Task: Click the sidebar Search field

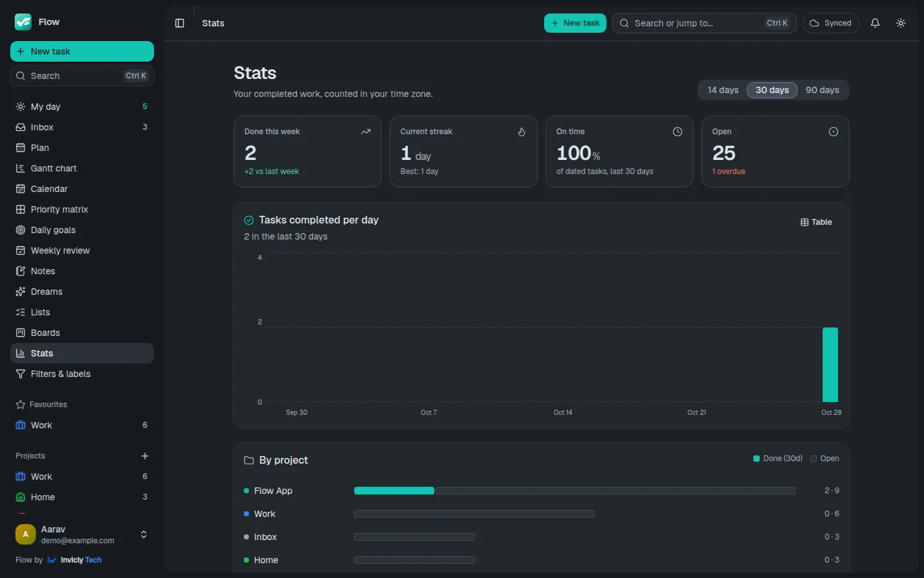Action: [82, 76]
